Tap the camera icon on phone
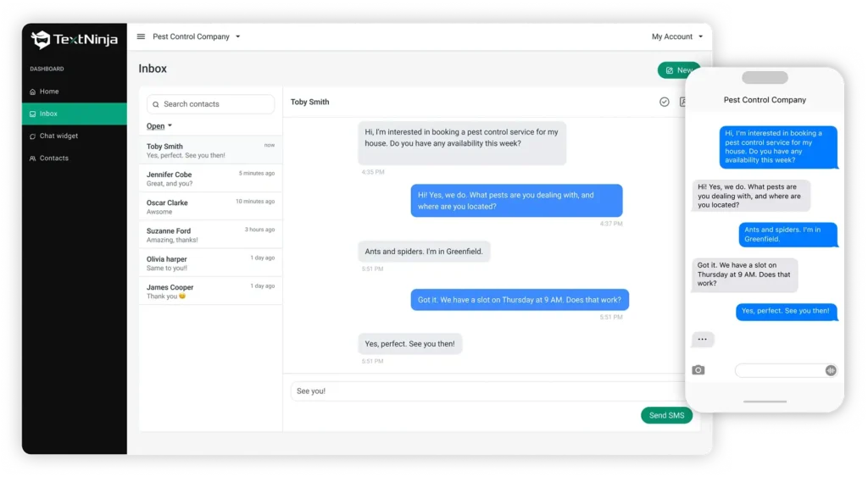Image resolution: width=868 pixels, height=477 pixels. (x=698, y=369)
